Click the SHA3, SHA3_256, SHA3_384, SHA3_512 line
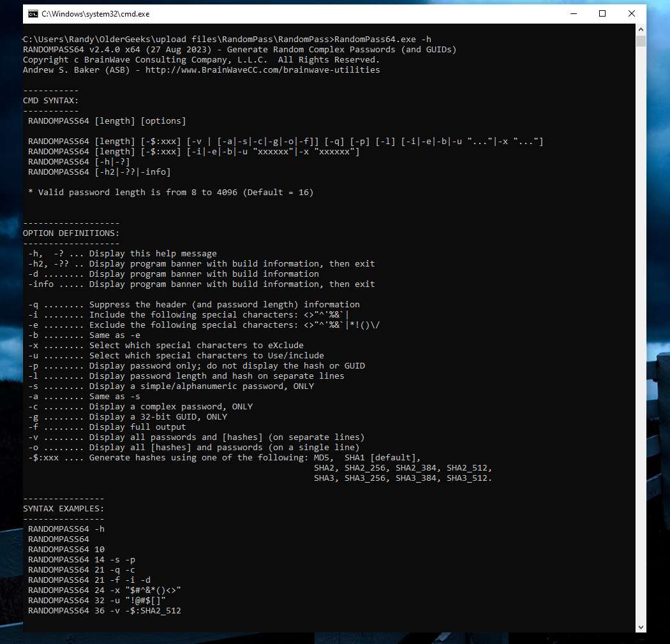670x644 pixels. coord(403,478)
